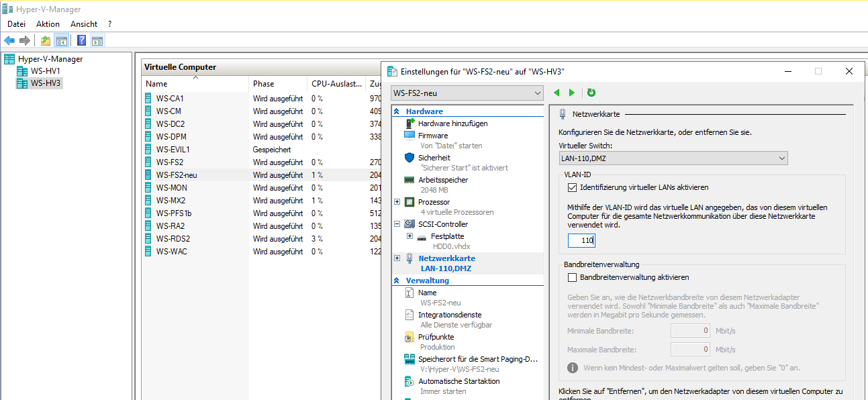Sort by the Phase column header

coord(279,84)
